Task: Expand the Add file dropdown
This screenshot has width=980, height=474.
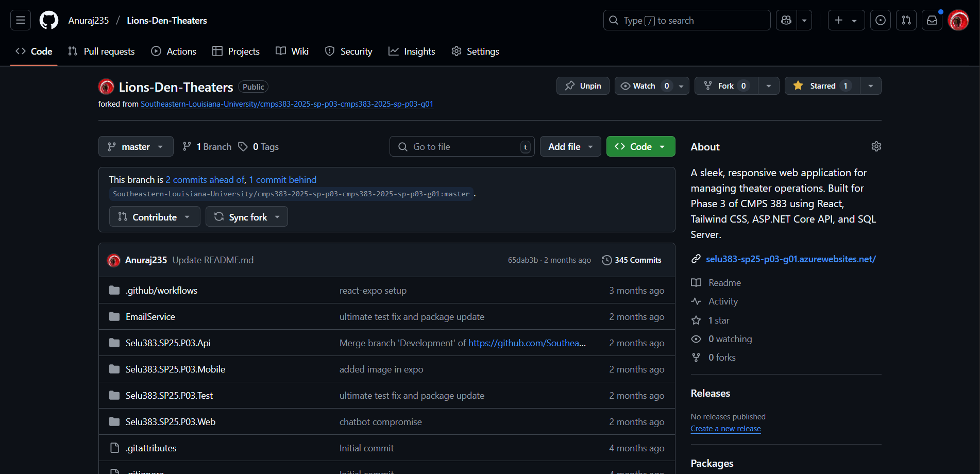Action: point(570,147)
